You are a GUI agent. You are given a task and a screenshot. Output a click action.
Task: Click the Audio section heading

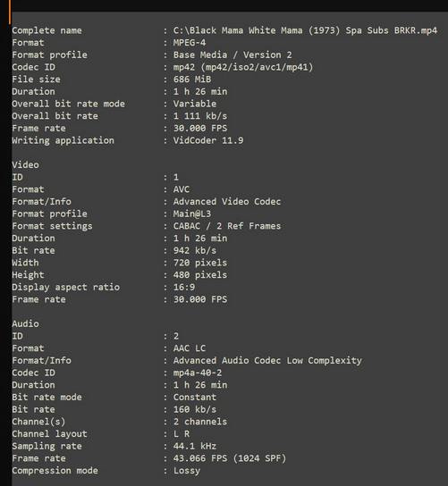25,323
